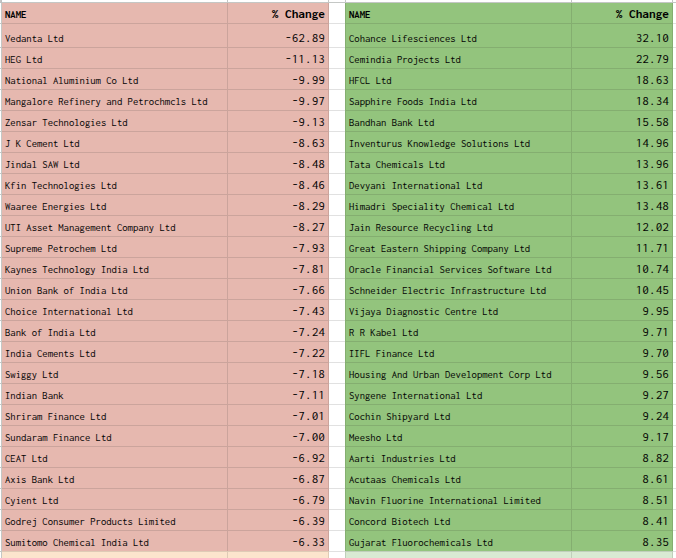Click the J K Cement Ltd cell

tap(114, 143)
